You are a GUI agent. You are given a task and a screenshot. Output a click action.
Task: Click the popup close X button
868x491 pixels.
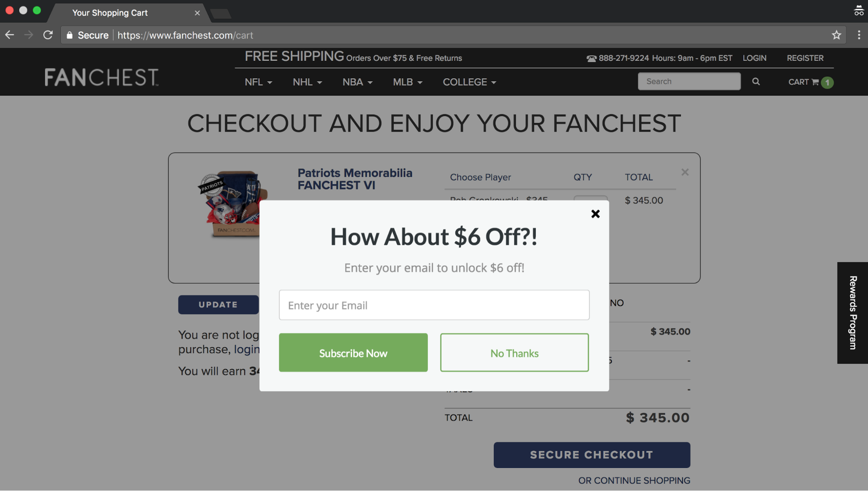click(x=596, y=214)
